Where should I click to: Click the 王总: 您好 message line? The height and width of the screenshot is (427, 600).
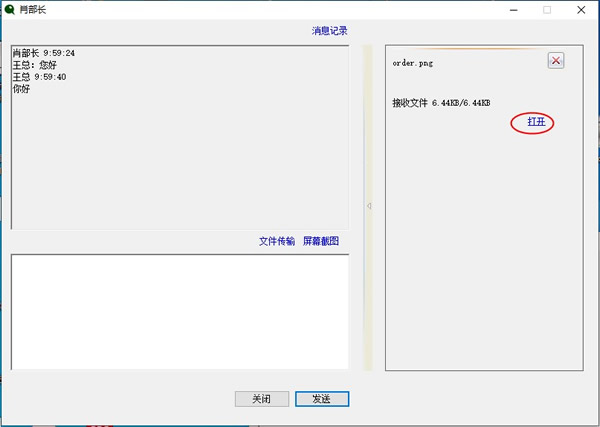click(35, 65)
